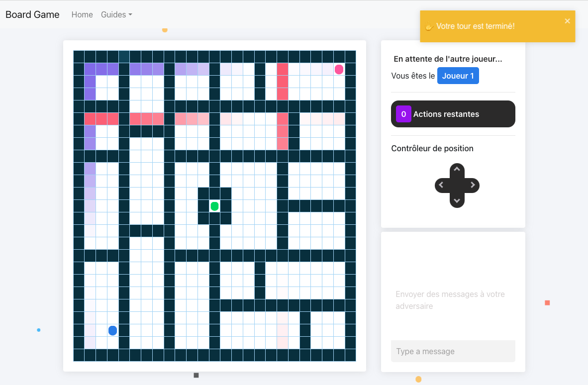Click the Board Game brand link
The width and height of the screenshot is (588, 385).
[x=32, y=14]
